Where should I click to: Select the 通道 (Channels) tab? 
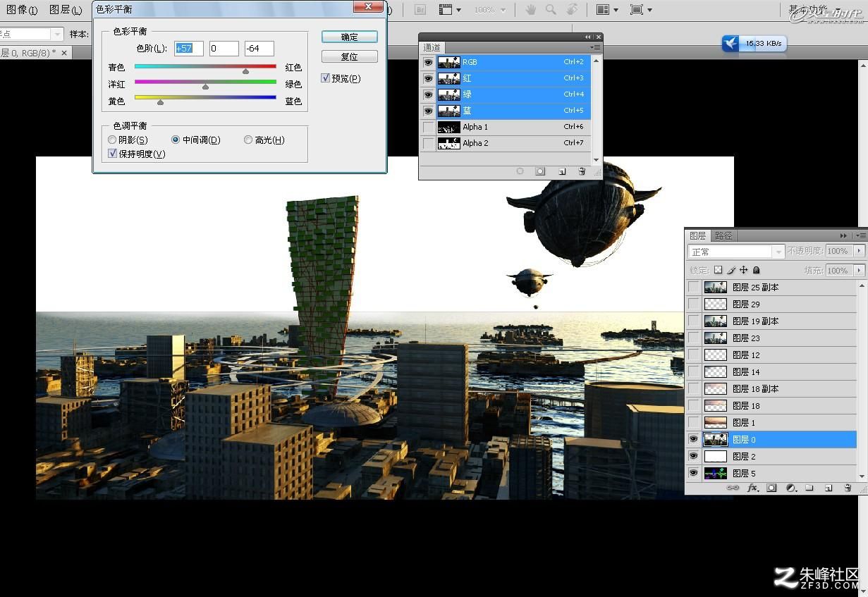coord(432,47)
